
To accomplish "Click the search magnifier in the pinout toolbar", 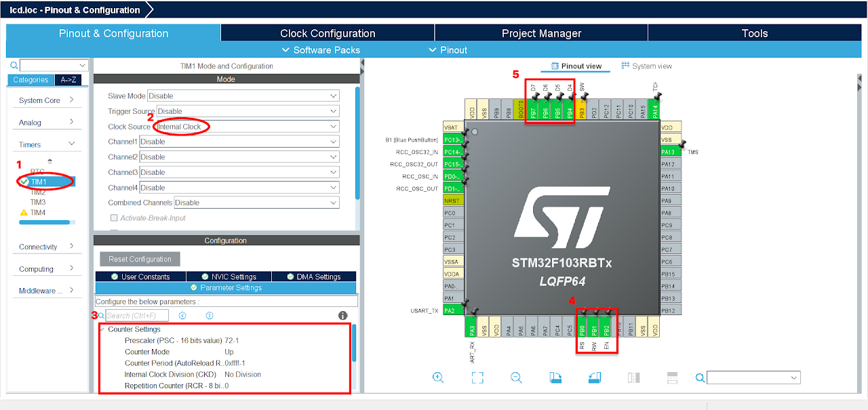I will coord(699,377).
